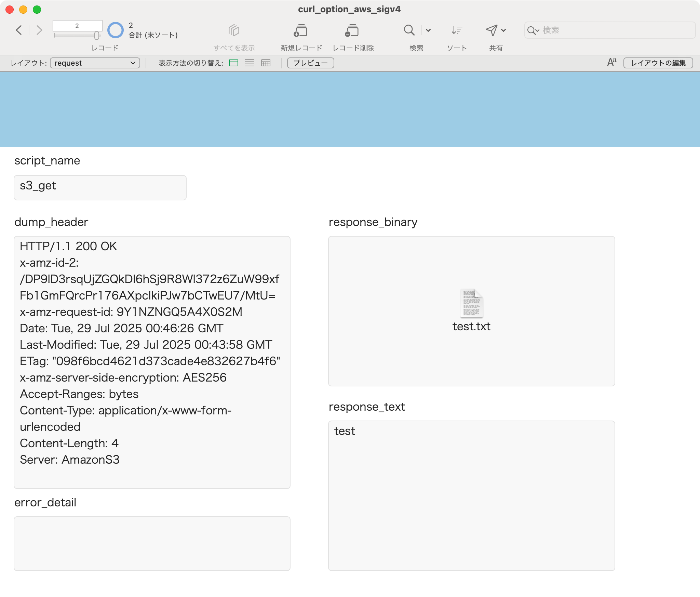Go to the previous record arrow
The width and height of the screenshot is (700, 597).
19,30
